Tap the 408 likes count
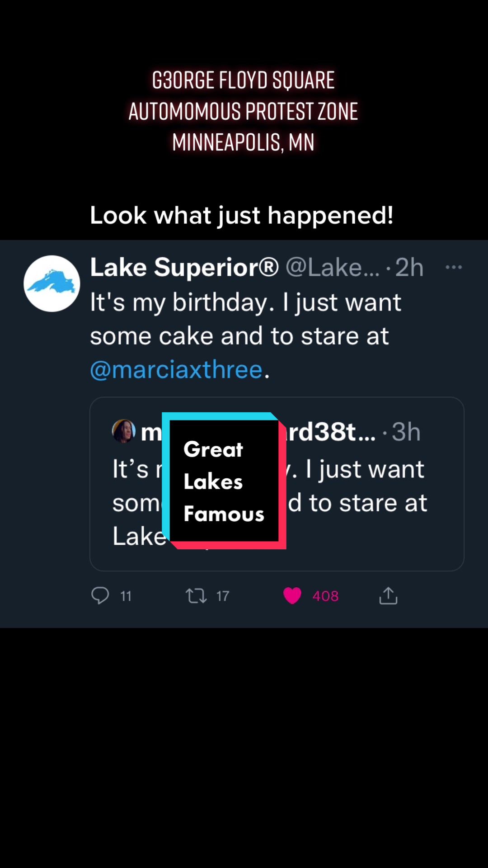Viewport: 488px width, 868px height. tap(325, 596)
